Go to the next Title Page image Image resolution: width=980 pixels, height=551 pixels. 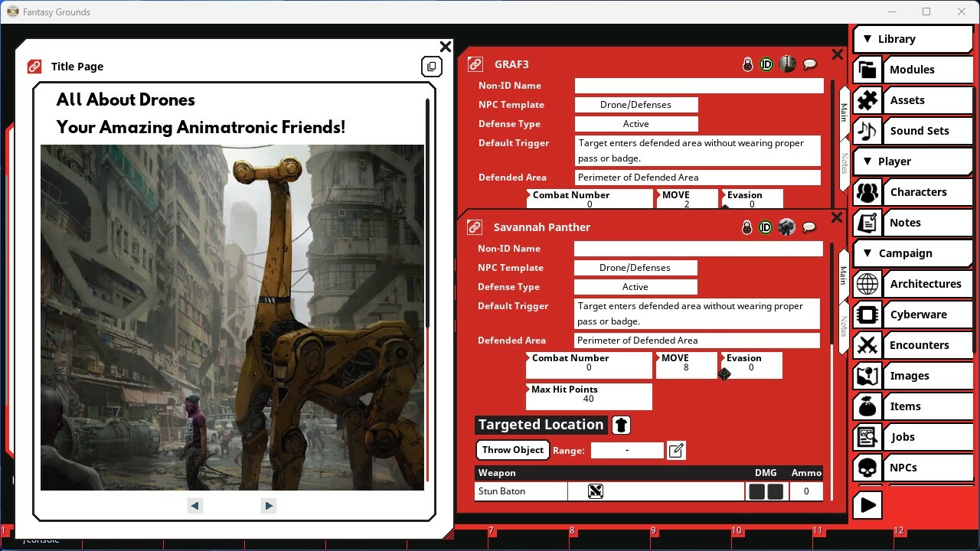point(268,505)
